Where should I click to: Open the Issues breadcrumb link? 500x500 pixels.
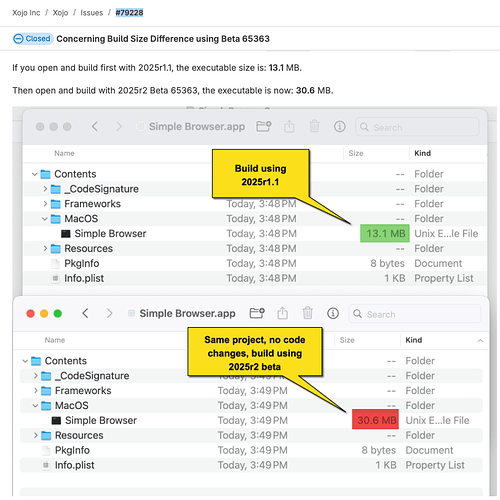pyautogui.click(x=92, y=13)
